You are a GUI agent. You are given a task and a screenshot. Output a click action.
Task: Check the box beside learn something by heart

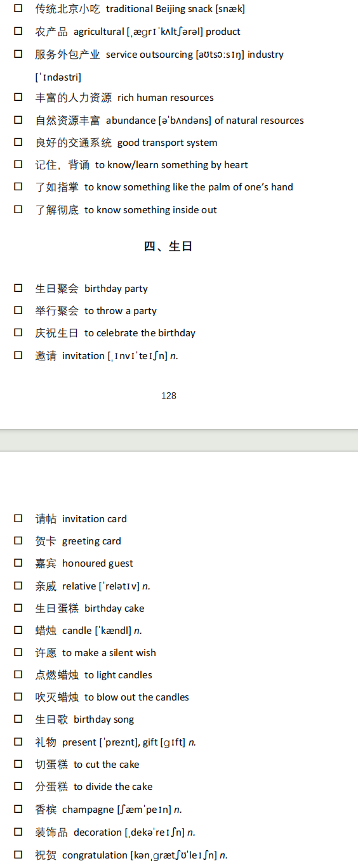[x=18, y=164]
